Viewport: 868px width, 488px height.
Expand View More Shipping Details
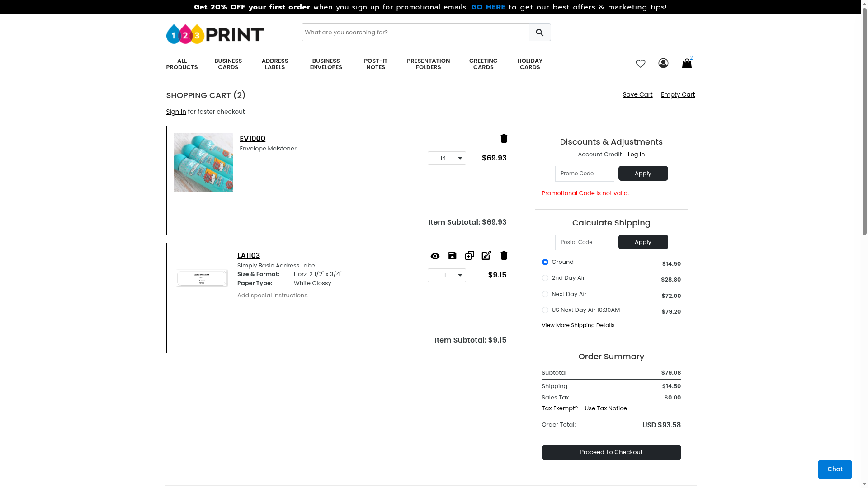pyautogui.click(x=578, y=325)
